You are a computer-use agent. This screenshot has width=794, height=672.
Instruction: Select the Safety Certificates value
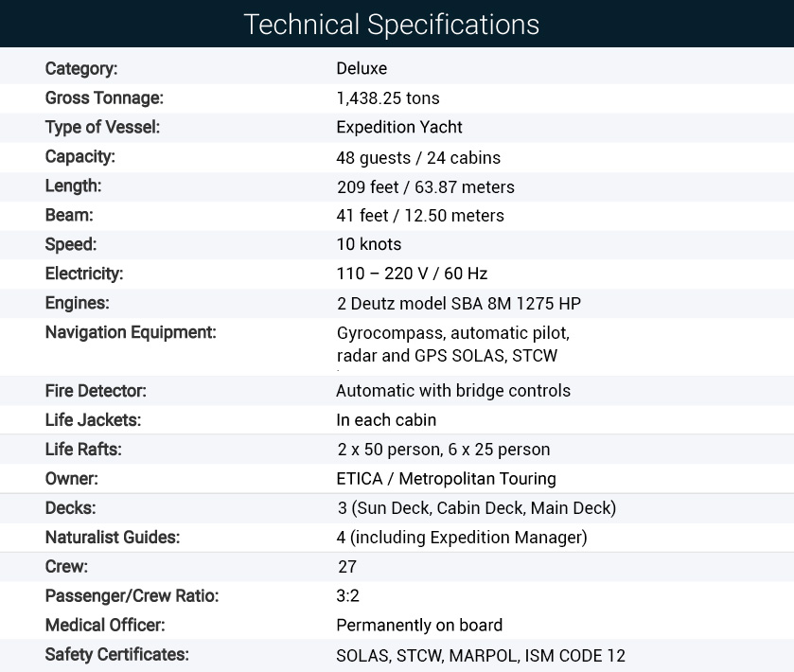point(481,655)
